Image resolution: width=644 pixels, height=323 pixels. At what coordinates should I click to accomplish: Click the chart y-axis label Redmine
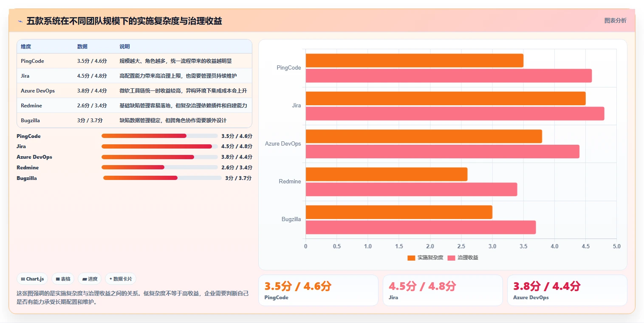click(x=290, y=182)
